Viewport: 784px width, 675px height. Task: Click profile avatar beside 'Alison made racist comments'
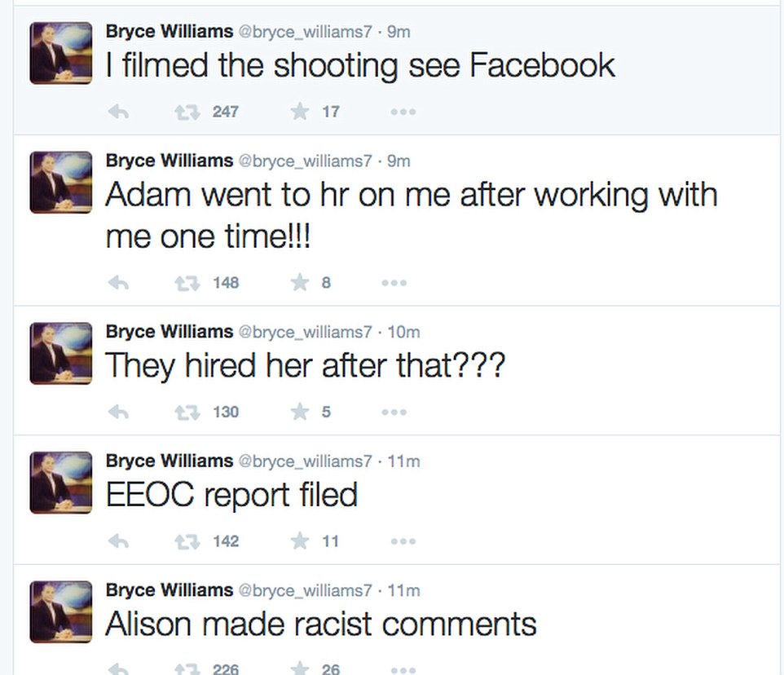(x=61, y=611)
